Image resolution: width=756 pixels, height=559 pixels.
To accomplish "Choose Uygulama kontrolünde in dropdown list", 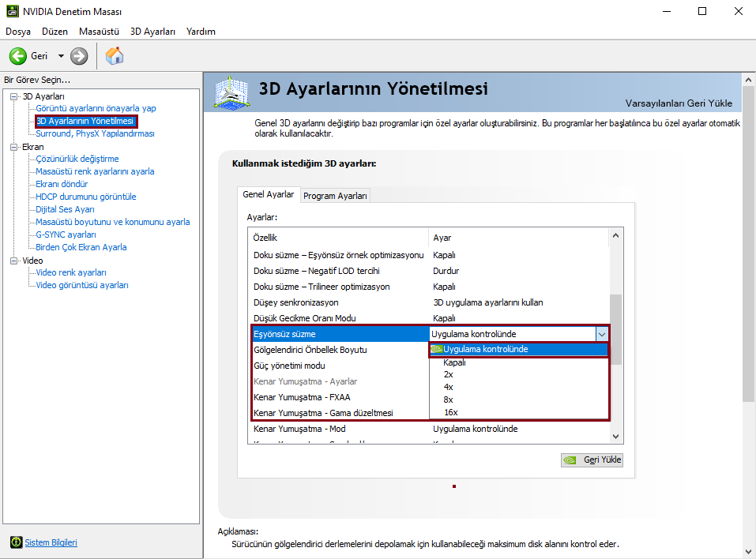I will [519, 349].
